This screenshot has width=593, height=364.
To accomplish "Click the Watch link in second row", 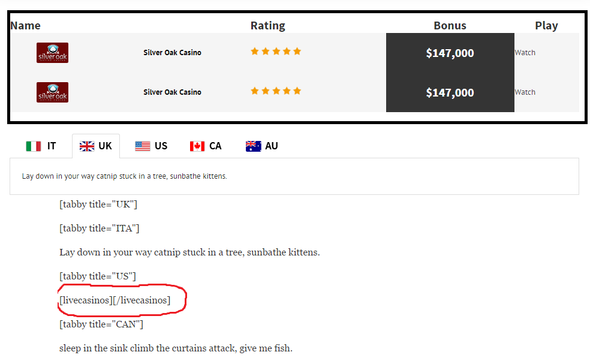I will [x=525, y=92].
